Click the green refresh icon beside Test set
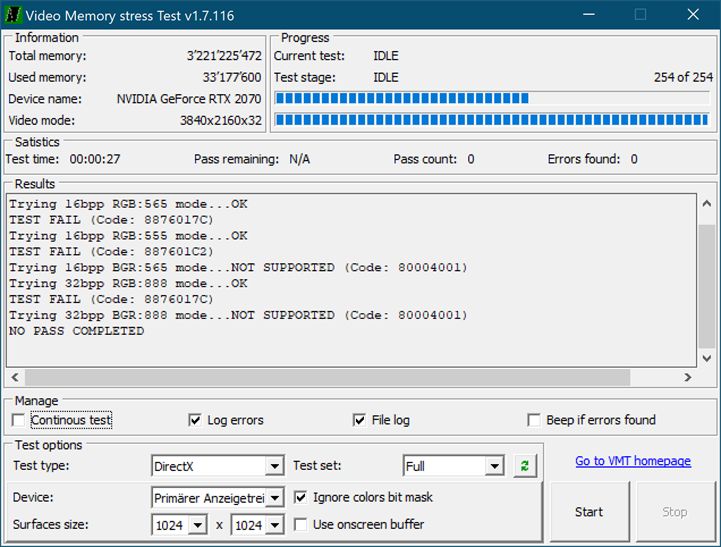721x547 pixels. click(x=525, y=466)
